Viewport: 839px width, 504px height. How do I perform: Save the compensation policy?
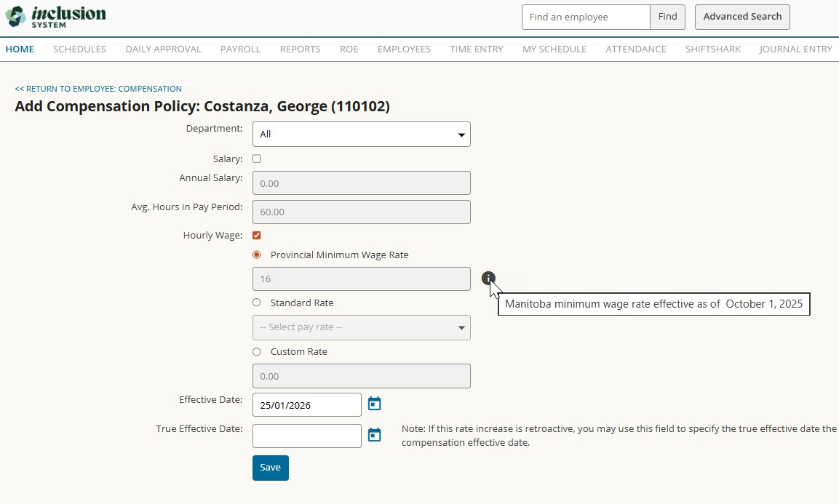click(x=270, y=468)
